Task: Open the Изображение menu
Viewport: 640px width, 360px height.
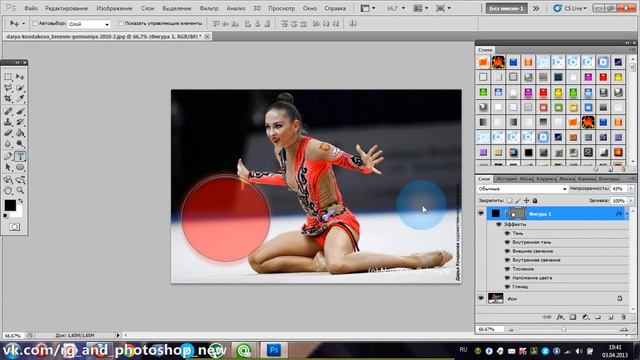Action: point(114,8)
